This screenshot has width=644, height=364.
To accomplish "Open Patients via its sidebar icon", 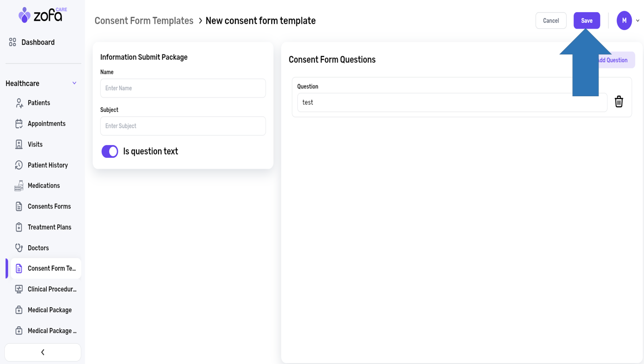I will pyautogui.click(x=19, y=103).
